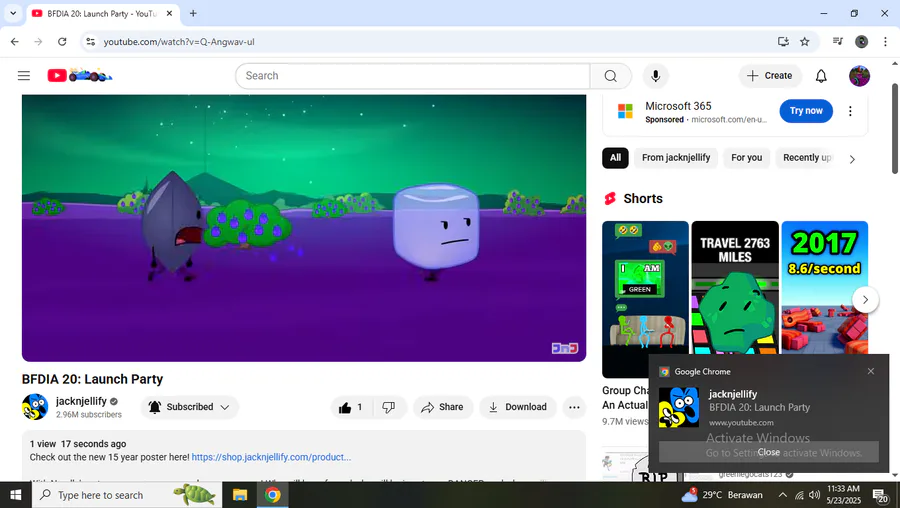
Task: Dislike the video with thumbs down
Action: tap(389, 407)
